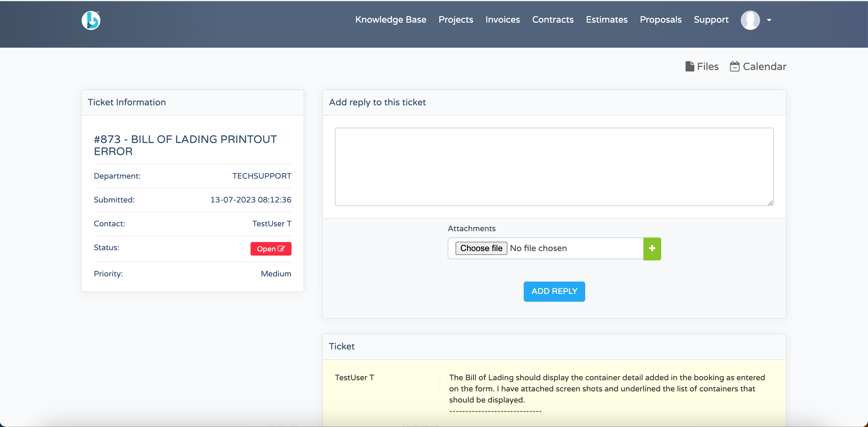
Task: Open the user avatar profile menu
Action: pos(750,20)
